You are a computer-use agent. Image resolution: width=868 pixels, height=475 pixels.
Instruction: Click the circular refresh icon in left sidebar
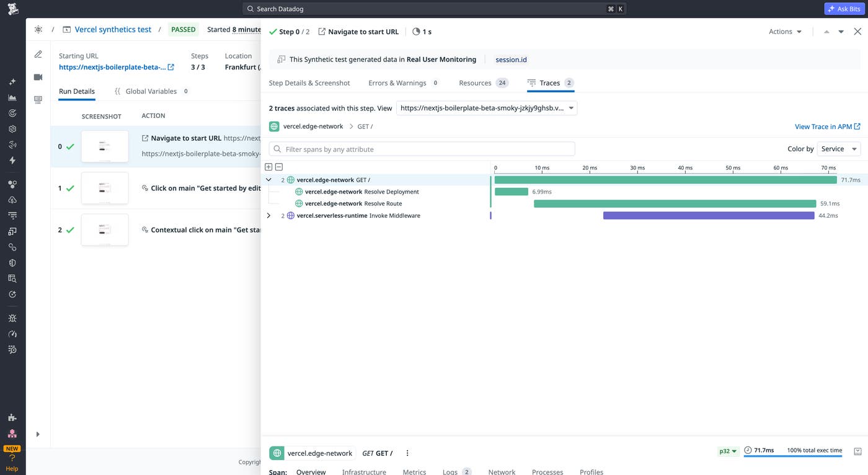tap(12, 295)
